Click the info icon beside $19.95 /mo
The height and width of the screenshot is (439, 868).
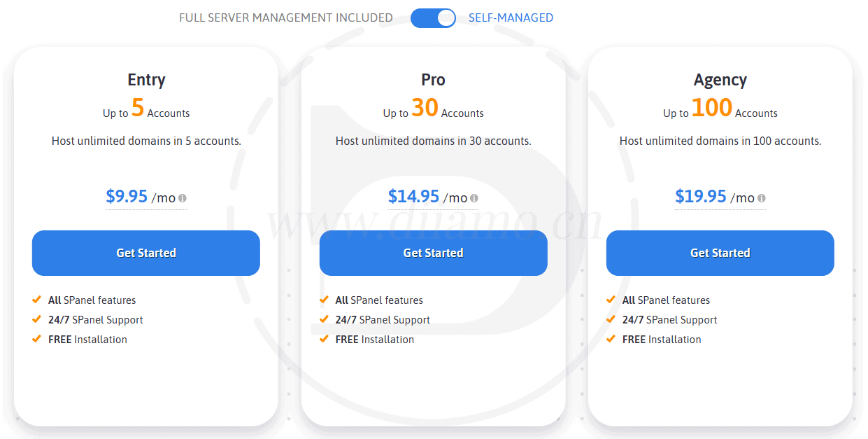[x=761, y=198]
